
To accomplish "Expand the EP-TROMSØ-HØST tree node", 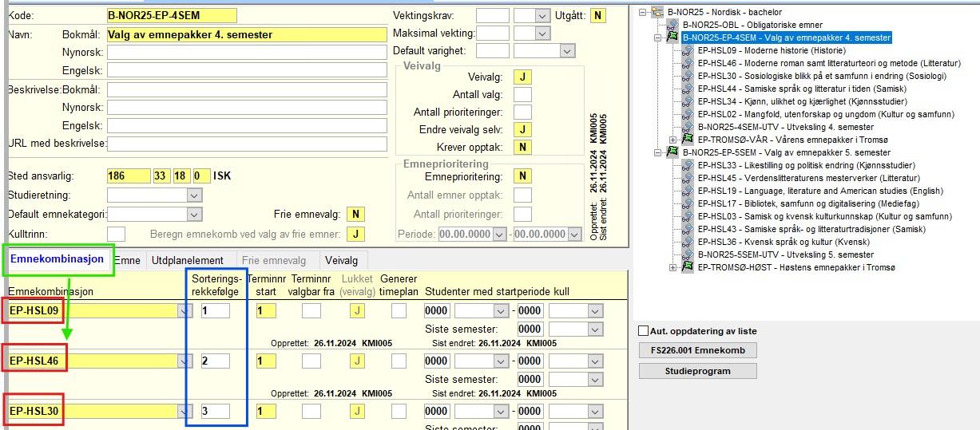I will [x=673, y=267].
